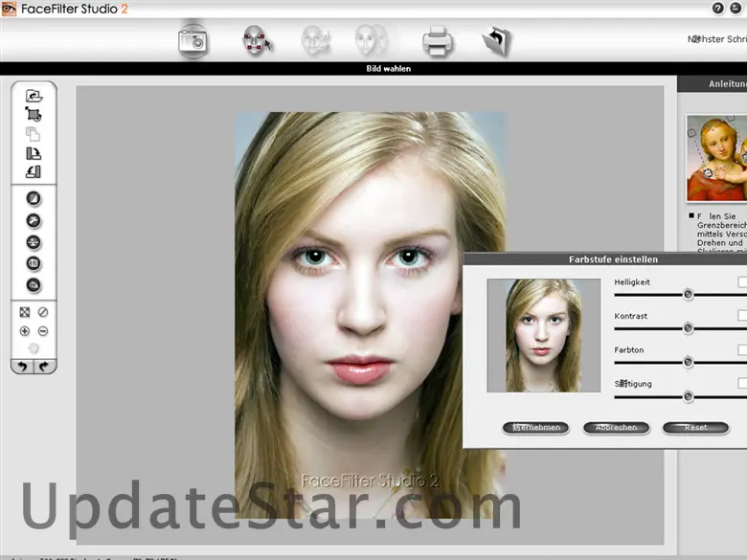747x560 pixels.
Task: Select the crop and rotate frame tool
Action: coord(34,114)
